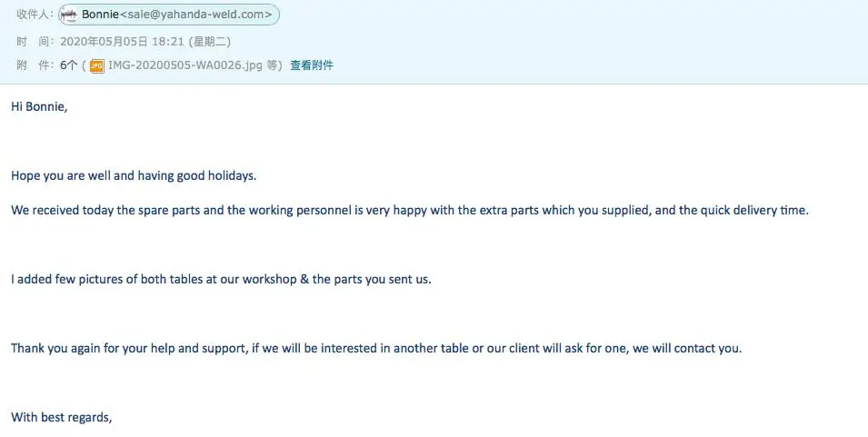Open attachment IMG-20200505-WA0026.jpg
This screenshot has height=437, width=868.
185,65
